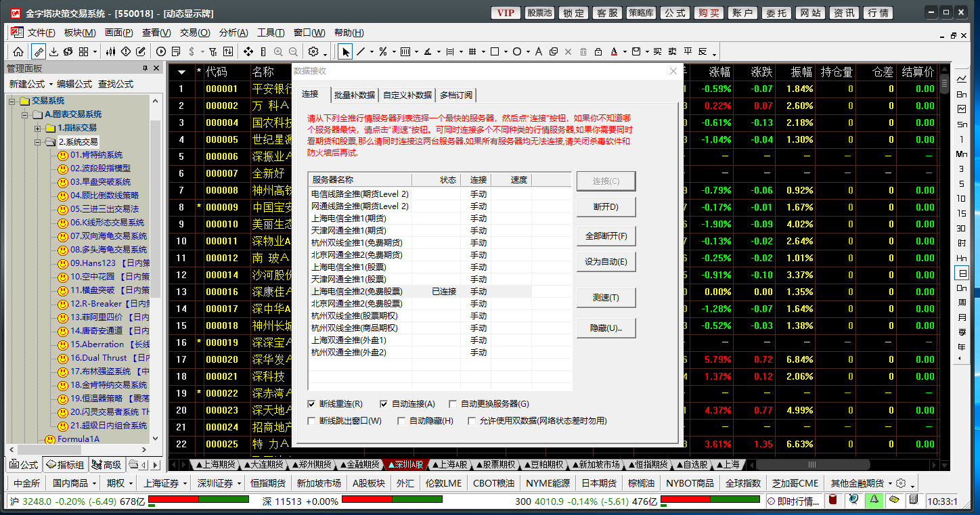The width and height of the screenshot is (980, 515).
Task: Switch to the 批量补数据 tab
Action: (x=354, y=95)
